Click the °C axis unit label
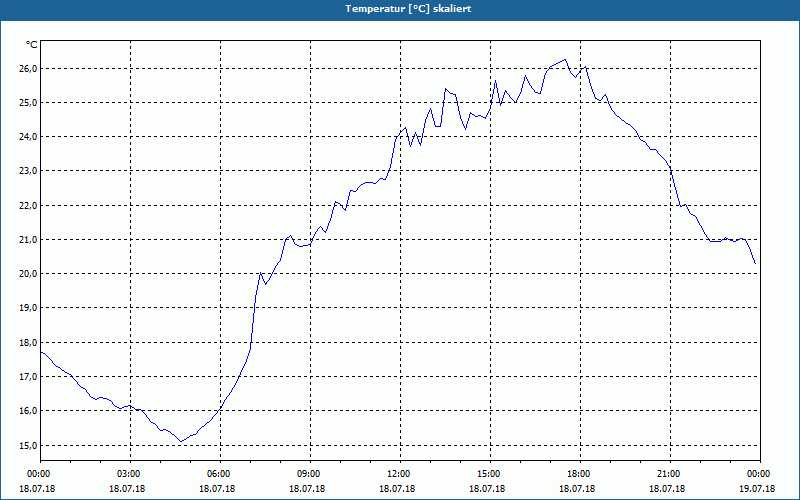 [32, 45]
